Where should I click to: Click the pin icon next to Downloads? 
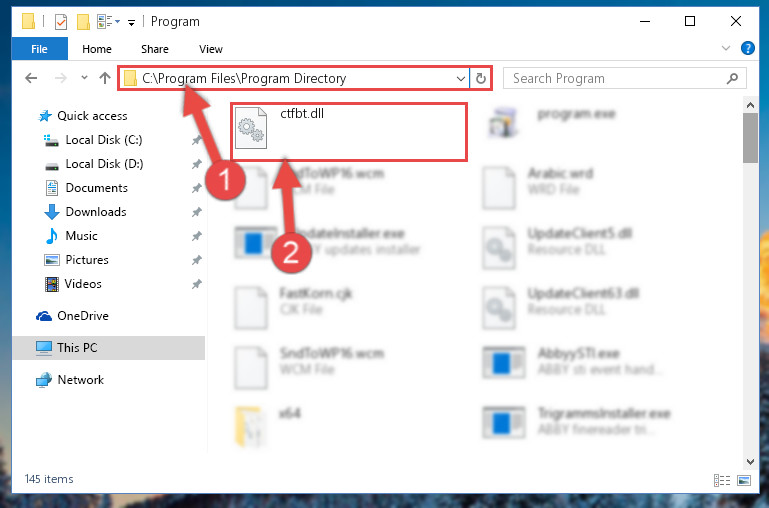pyautogui.click(x=197, y=212)
